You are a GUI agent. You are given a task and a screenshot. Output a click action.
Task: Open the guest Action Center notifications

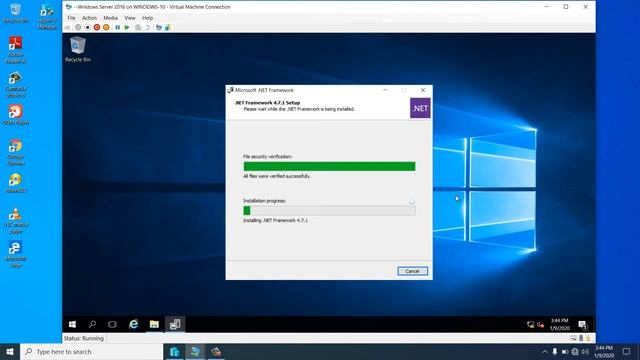[x=583, y=324]
